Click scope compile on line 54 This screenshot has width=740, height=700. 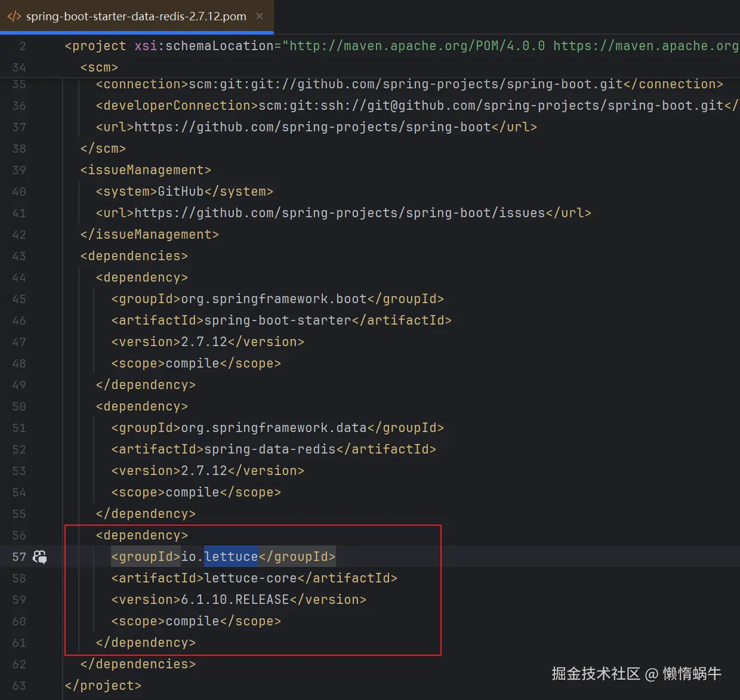coord(196,492)
